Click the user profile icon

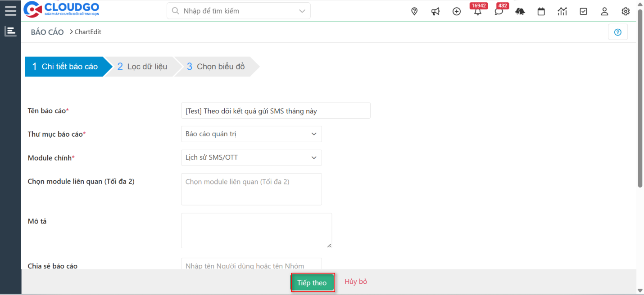pos(604,11)
